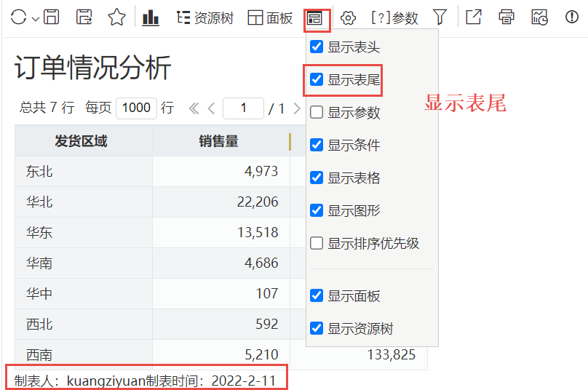Check 显示排序优先级 checkbox

pos(317,243)
